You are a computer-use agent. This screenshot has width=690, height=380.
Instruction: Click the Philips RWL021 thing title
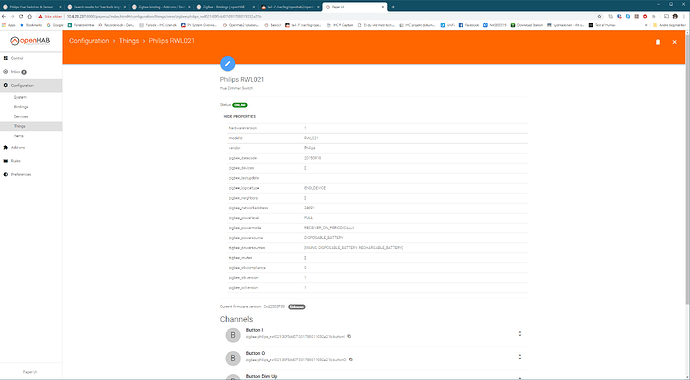[242, 80]
